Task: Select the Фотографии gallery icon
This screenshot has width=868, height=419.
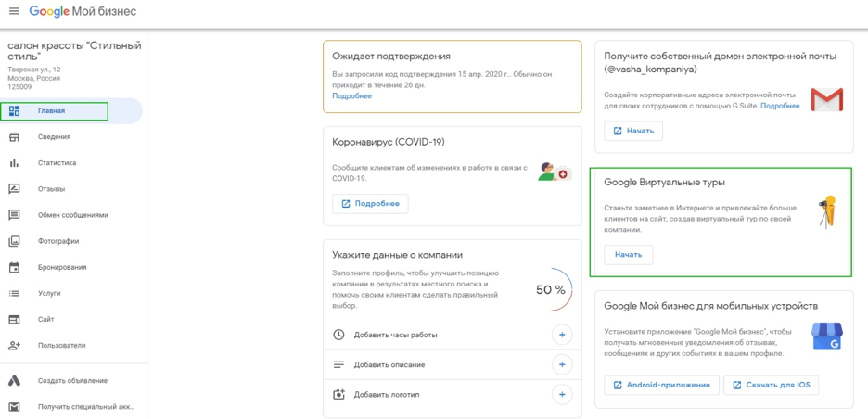Action: pyautogui.click(x=14, y=241)
